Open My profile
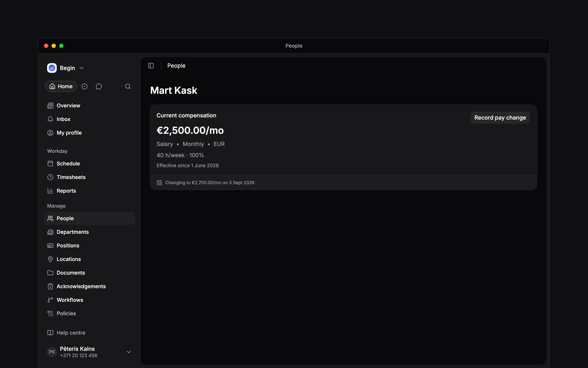The height and width of the screenshot is (368, 588). [x=89, y=133]
